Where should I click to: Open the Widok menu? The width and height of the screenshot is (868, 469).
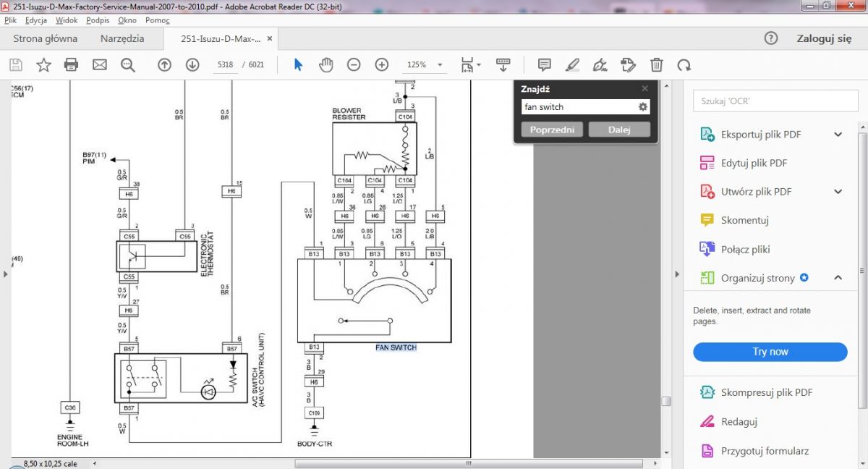tap(67, 20)
